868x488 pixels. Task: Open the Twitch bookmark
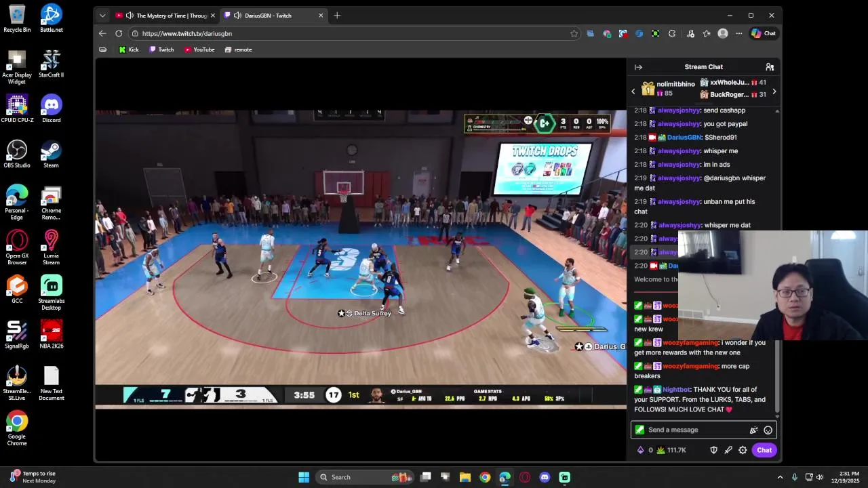[161, 49]
